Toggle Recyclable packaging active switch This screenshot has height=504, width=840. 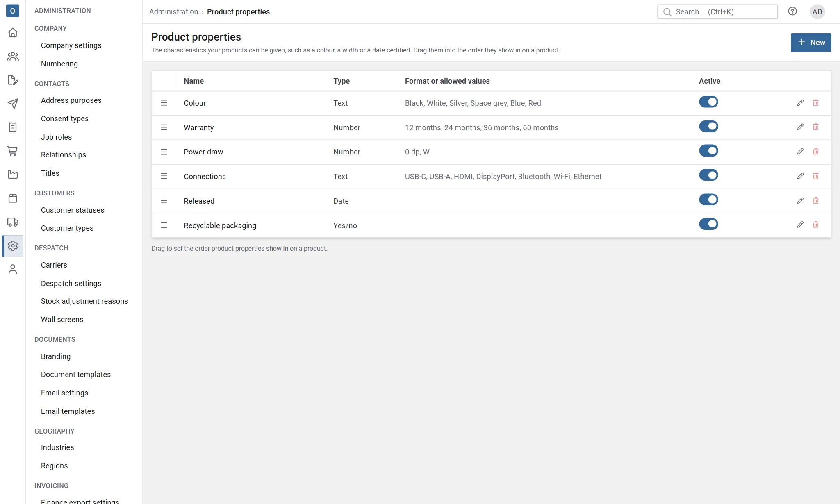pos(708,224)
